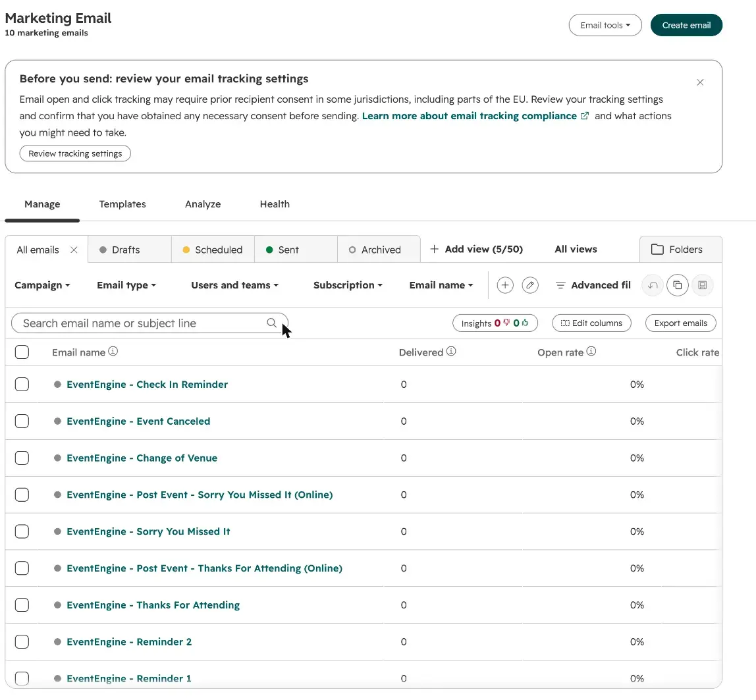Open EventEngine - Sorry You Missed It email
756x700 pixels.
tap(148, 531)
